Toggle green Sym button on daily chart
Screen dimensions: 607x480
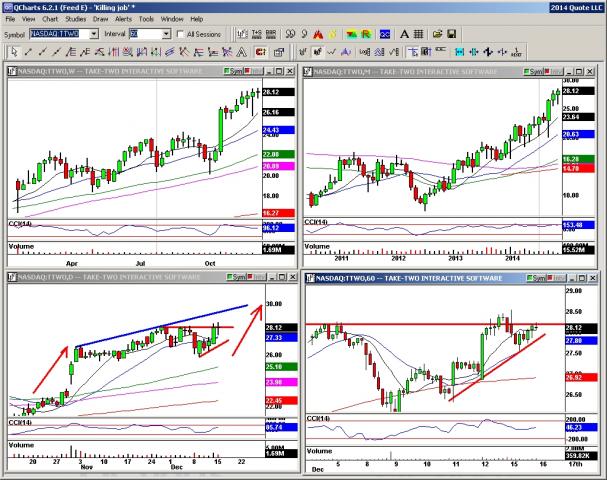click(236, 277)
